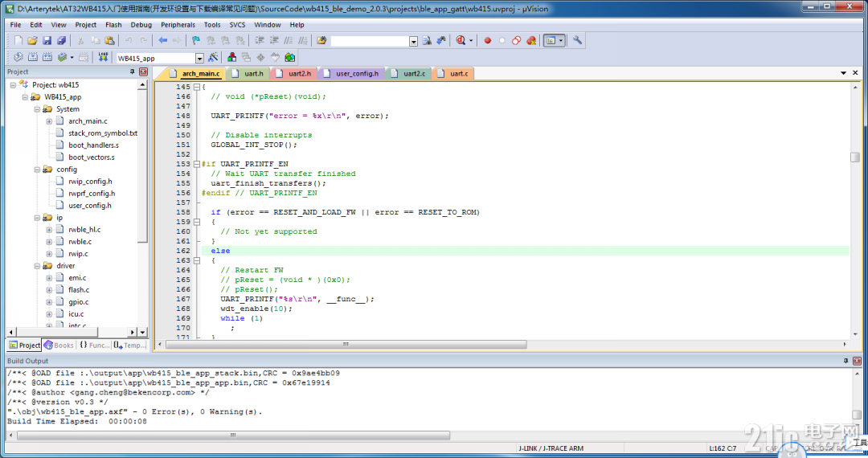Click the next bookmark icon
The height and width of the screenshot is (458, 868).
(225, 40)
